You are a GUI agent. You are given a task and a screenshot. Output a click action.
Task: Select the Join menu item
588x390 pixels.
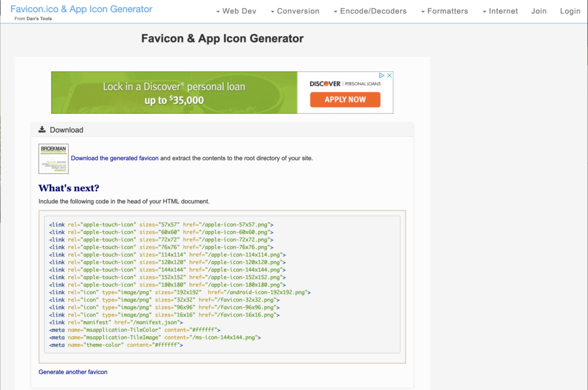pos(539,10)
